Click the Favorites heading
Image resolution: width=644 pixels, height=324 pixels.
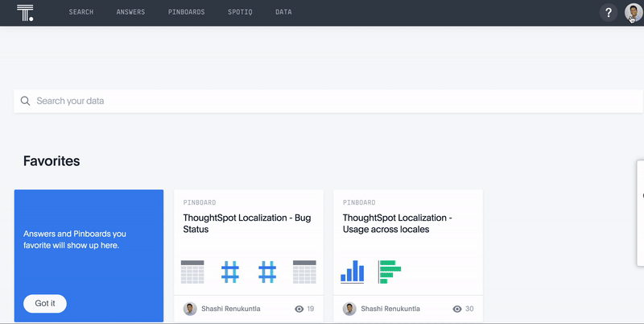52,160
